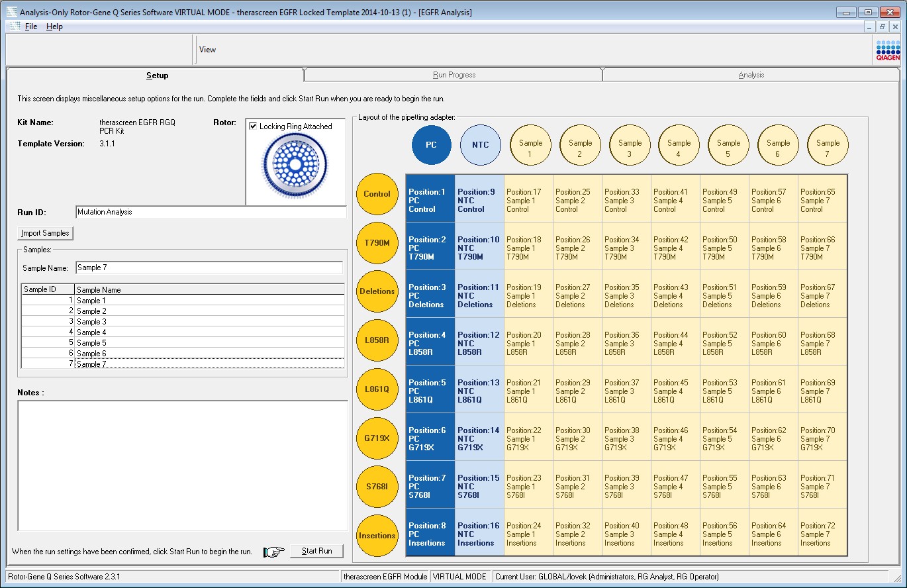Open the File menu
This screenshot has width=907, height=588.
31,26
